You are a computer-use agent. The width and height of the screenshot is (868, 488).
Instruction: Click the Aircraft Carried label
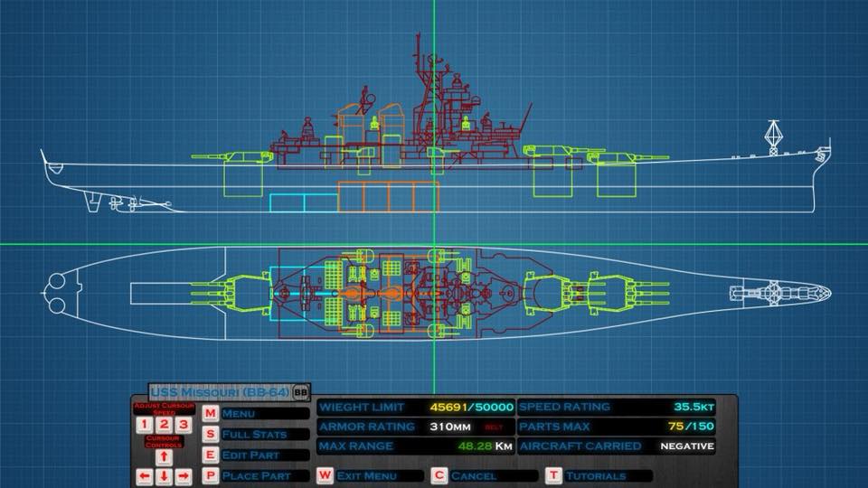(580, 446)
